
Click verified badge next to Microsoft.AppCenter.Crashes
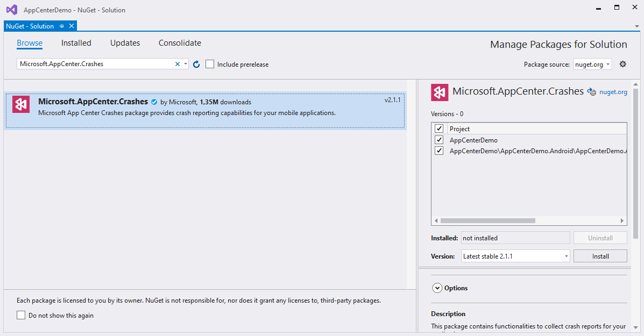(x=154, y=102)
